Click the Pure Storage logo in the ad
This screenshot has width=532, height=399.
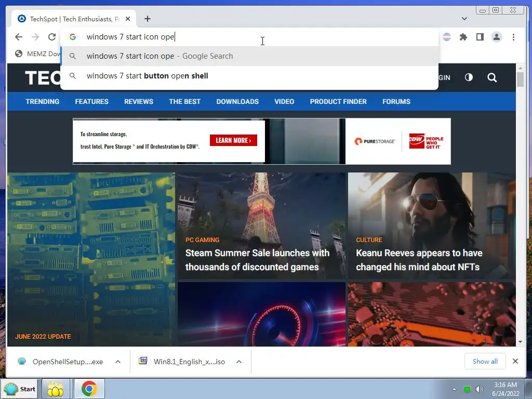click(x=375, y=141)
